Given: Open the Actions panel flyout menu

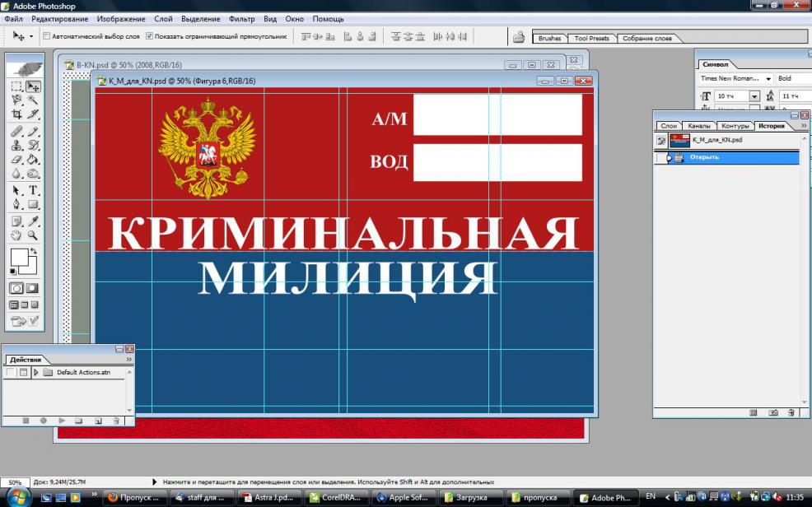Looking at the screenshot, I should click(129, 359).
